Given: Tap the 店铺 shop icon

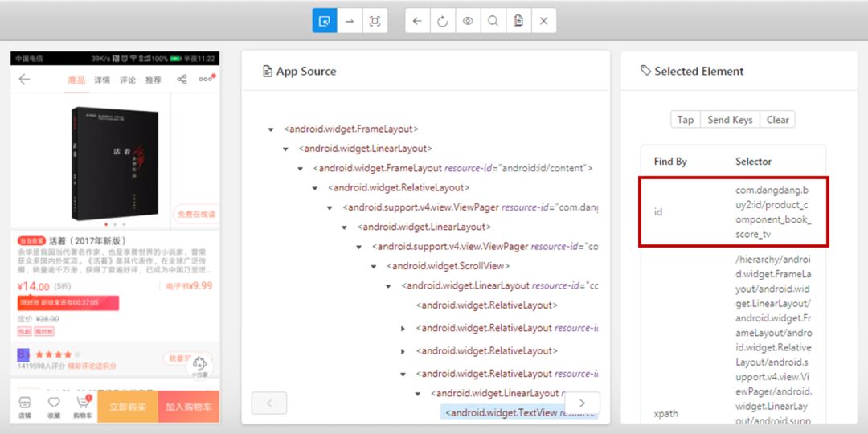Looking at the screenshot, I should [x=25, y=408].
